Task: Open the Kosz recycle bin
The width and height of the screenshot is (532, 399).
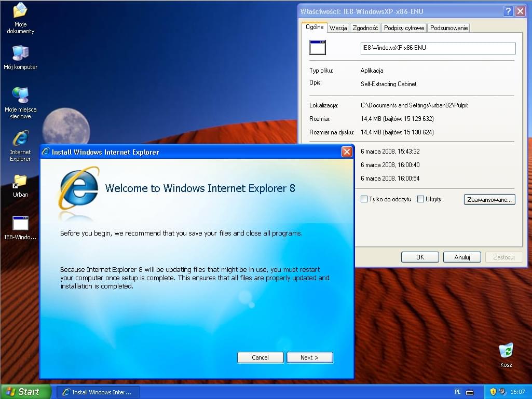Action: (x=506, y=355)
